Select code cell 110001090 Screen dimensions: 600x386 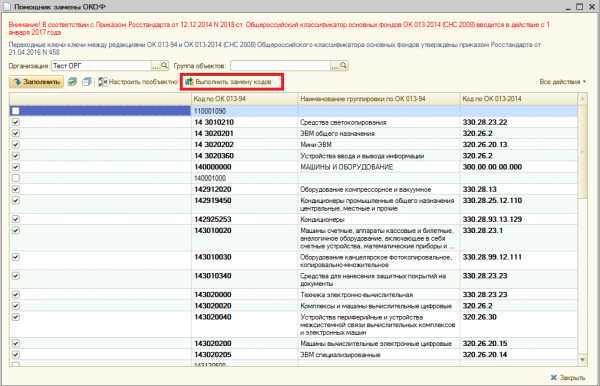click(x=244, y=111)
